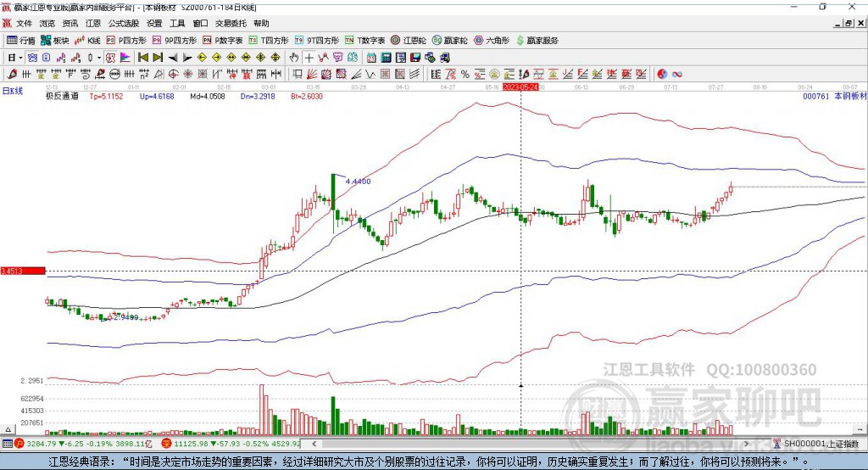
Task: Click the 沪 index status icon
Action: coord(19,444)
